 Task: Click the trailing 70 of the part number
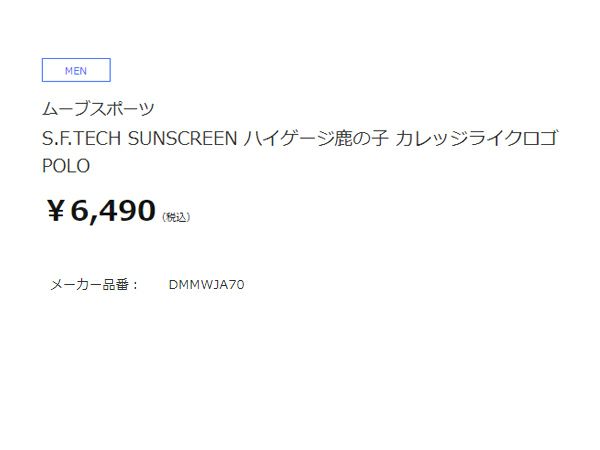[x=237, y=285]
